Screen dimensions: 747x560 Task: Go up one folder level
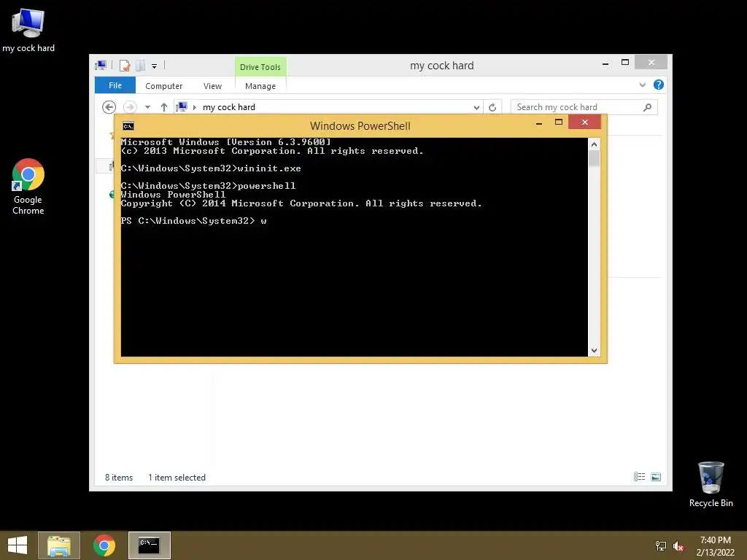[x=164, y=107]
